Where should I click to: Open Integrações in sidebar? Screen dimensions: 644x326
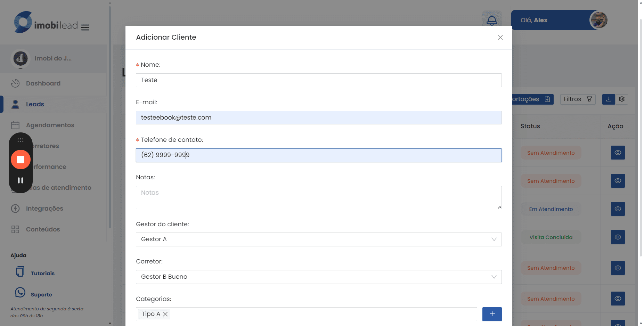44,209
